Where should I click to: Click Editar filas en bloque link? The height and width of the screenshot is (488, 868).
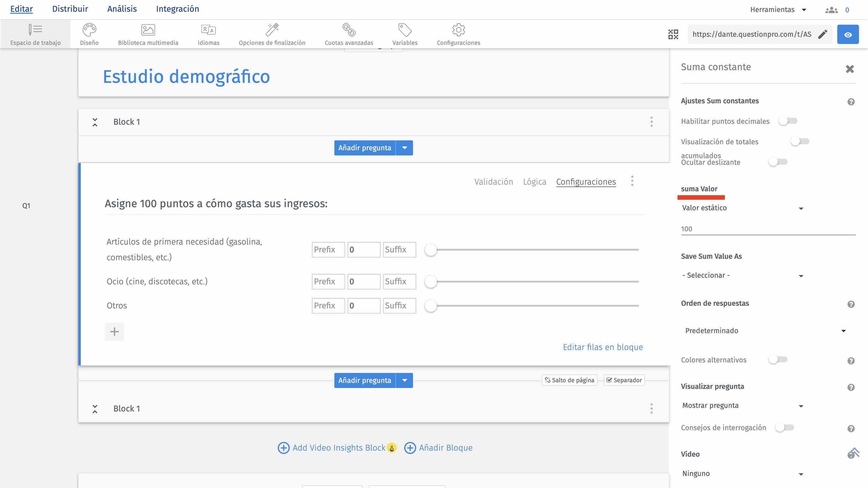coord(602,347)
